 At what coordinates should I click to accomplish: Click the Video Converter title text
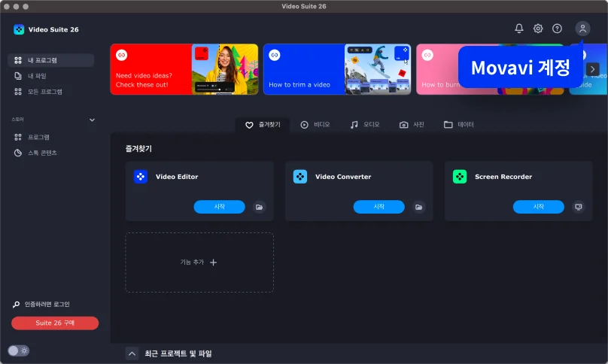point(343,177)
